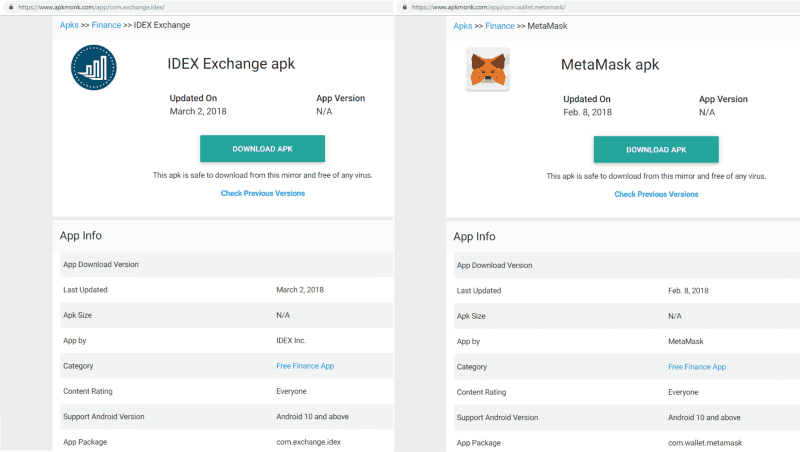Click 'Everyone' content rating on IDEX page
This screenshot has width=800, height=452.
(291, 391)
